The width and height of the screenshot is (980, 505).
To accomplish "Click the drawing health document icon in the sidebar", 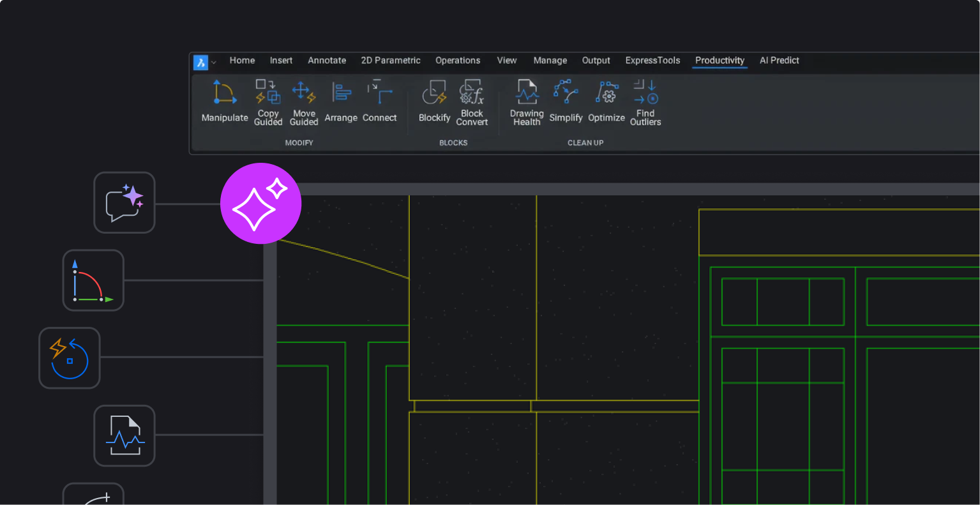I will tap(124, 435).
